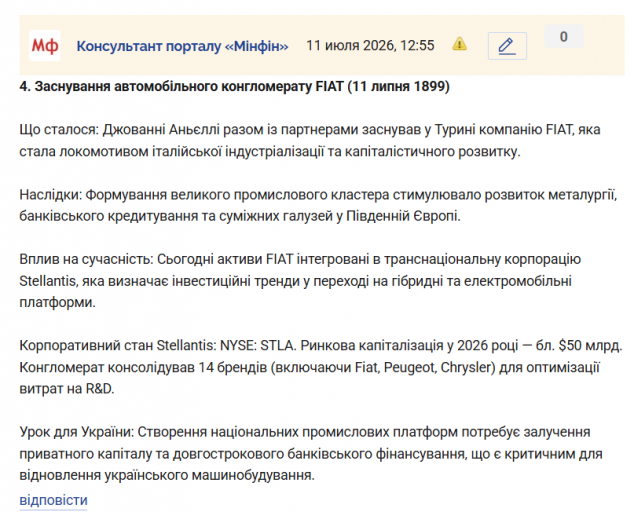Image resolution: width=634 pixels, height=512 pixels.
Task: Click the paragraph starting with Що сталося
Action: point(310,140)
